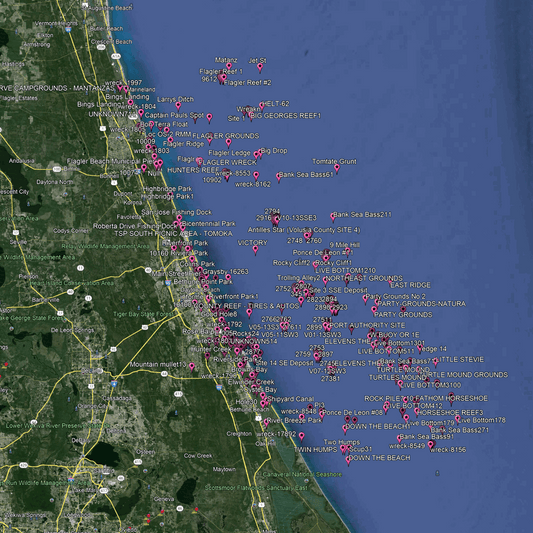
Task: Click the I-4 interstate shield
Action: [x=114, y=384]
